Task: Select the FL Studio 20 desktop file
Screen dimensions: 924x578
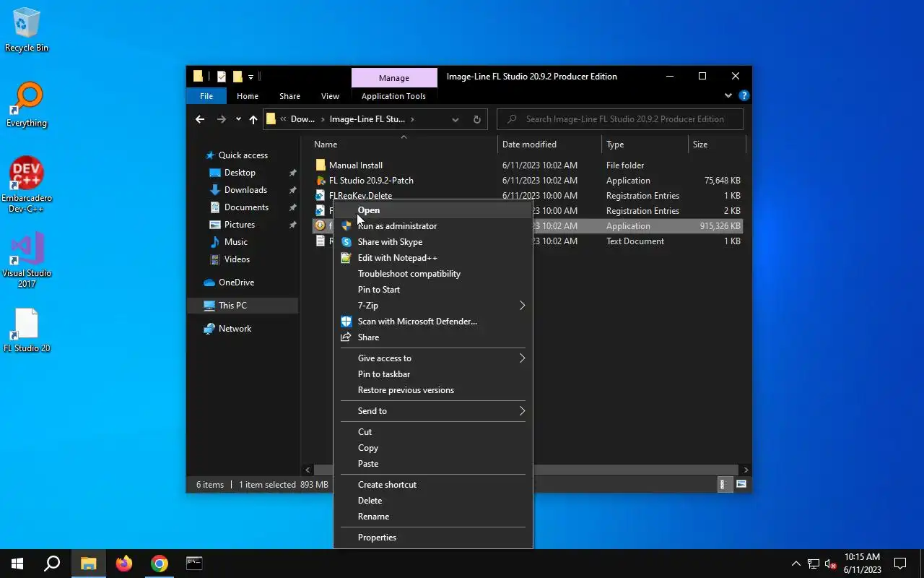Action: (27, 331)
